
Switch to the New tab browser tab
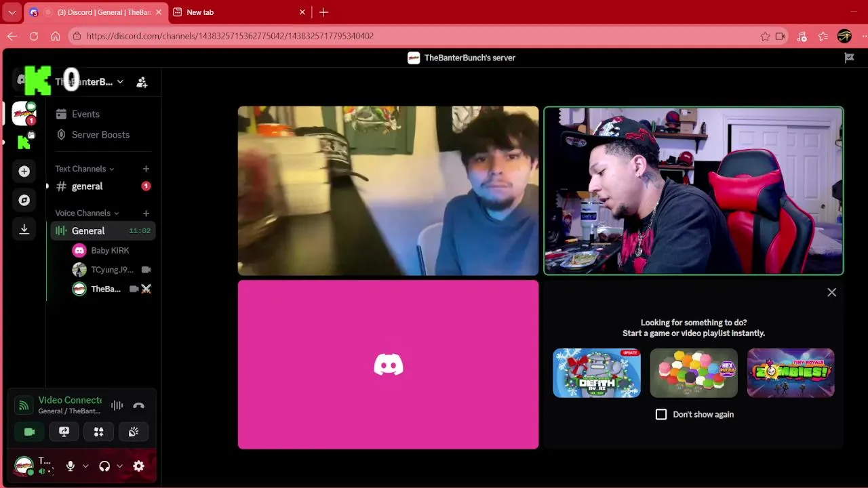tap(239, 12)
